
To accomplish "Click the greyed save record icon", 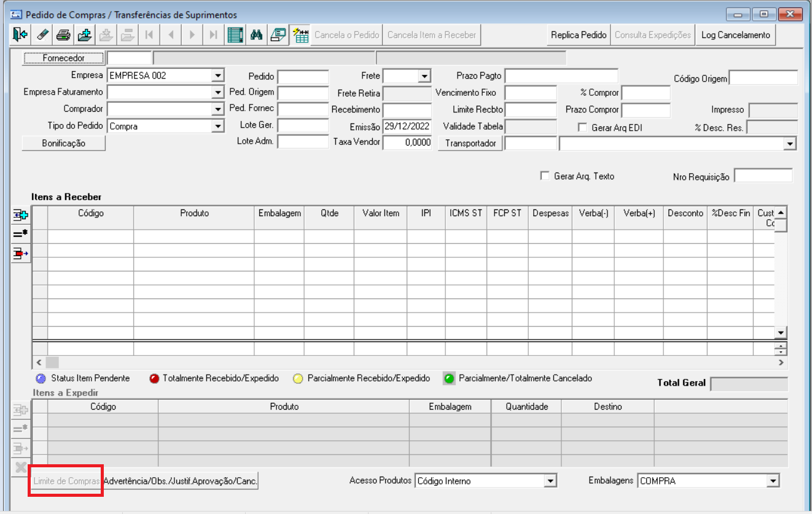I will tap(106, 34).
